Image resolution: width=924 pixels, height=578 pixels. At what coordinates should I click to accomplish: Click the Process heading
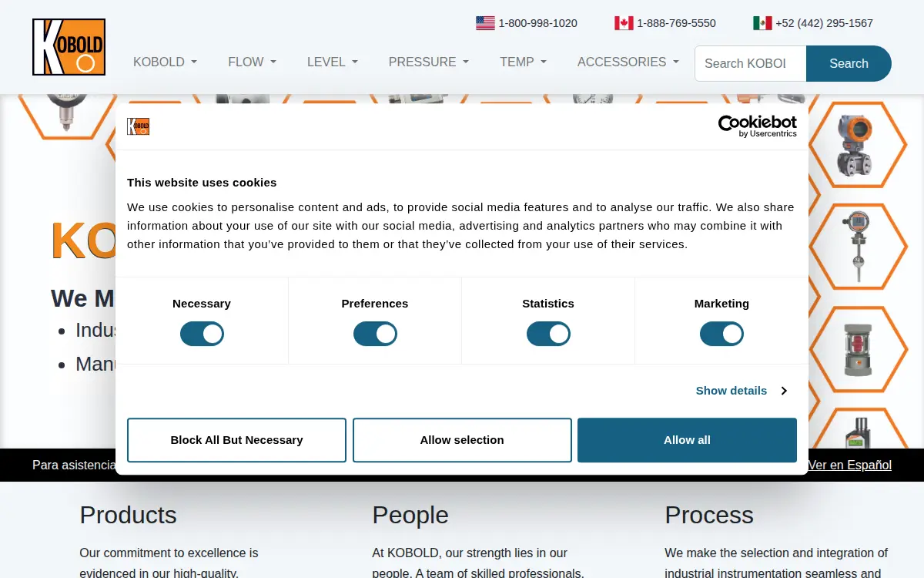709,515
